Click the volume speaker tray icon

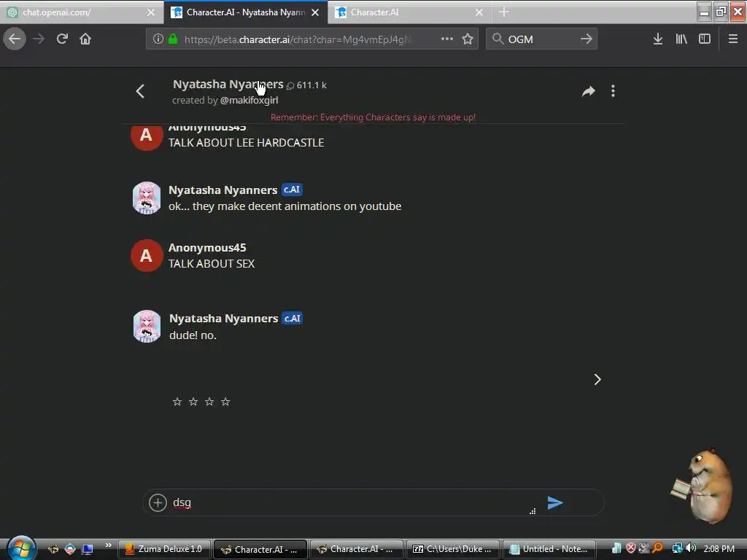pos(691,548)
